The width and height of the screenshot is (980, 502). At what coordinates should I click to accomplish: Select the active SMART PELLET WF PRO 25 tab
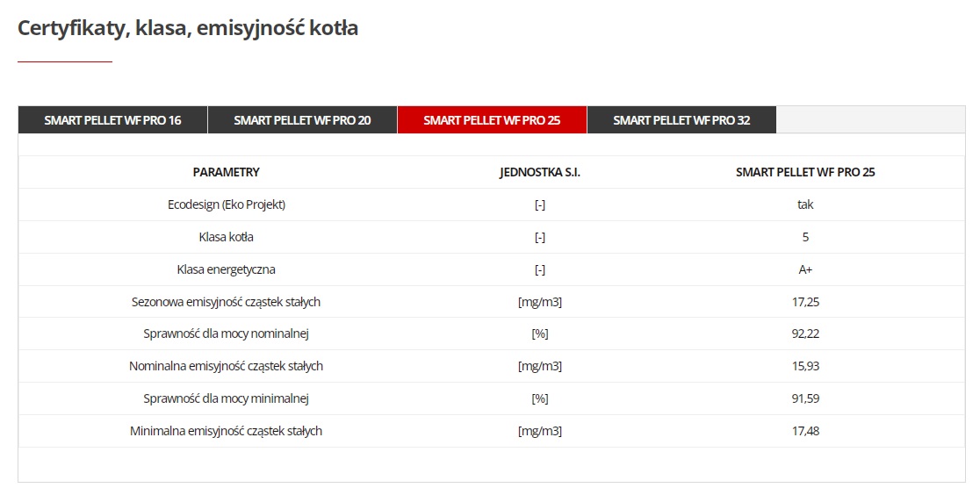[492, 120]
